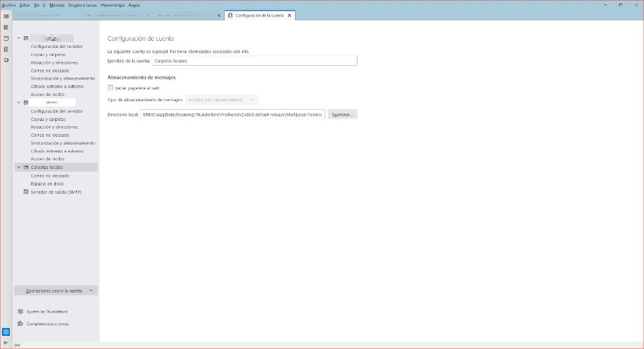Collapse the spaces toolbar arrow icon
The image size is (644, 349).
[6, 342]
